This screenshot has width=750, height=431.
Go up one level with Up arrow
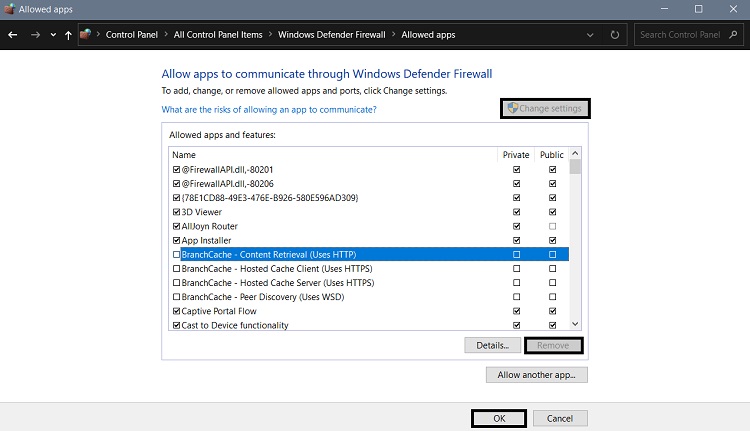point(68,35)
